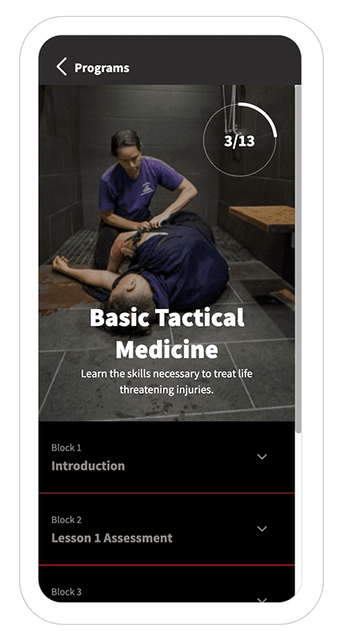Expand Lesson 1 Assessment chevron
Screen dimensions: 343x644
pos(262,529)
